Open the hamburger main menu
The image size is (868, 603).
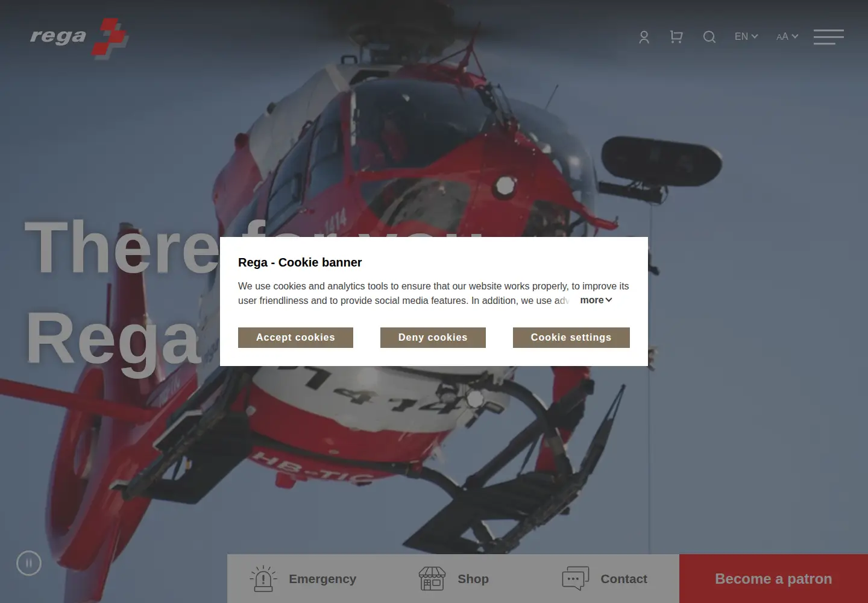829,37
